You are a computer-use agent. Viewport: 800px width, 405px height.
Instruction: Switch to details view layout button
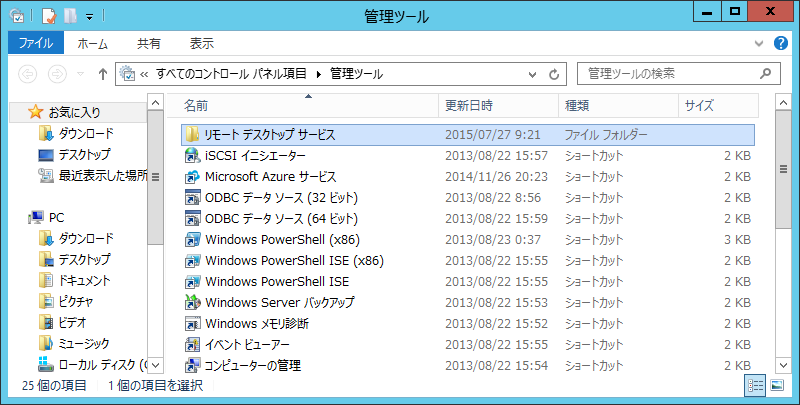coord(754,385)
